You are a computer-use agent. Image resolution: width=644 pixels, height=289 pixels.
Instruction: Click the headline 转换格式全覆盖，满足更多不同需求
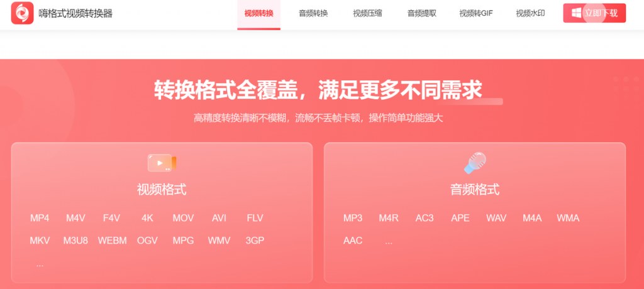click(x=318, y=90)
